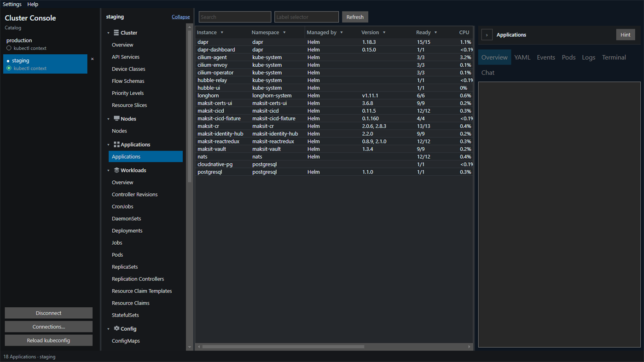
Task: Select the production kubectl context radio
Action: (9, 48)
